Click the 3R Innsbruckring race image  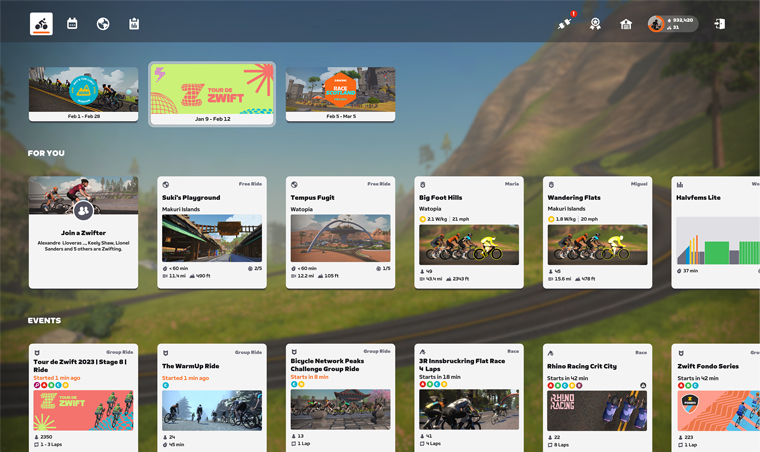[469, 409]
